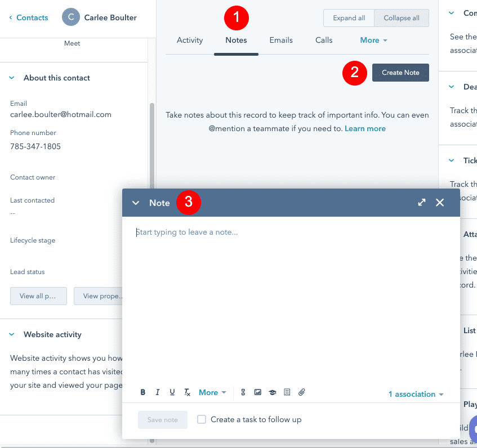This screenshot has width=477, height=448.
Task: Insert a link into the note
Action: coord(243,392)
